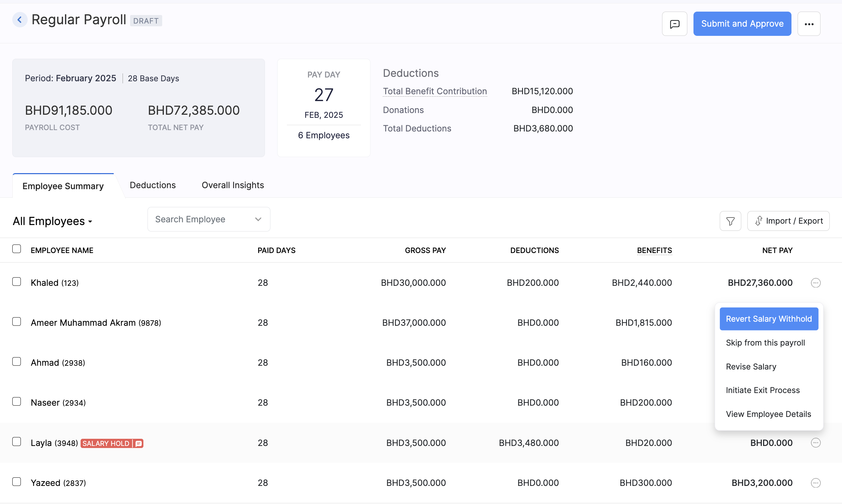Screen dimensions: 842x504
Task: Open the actions menu for Naseer
Action: (815, 403)
